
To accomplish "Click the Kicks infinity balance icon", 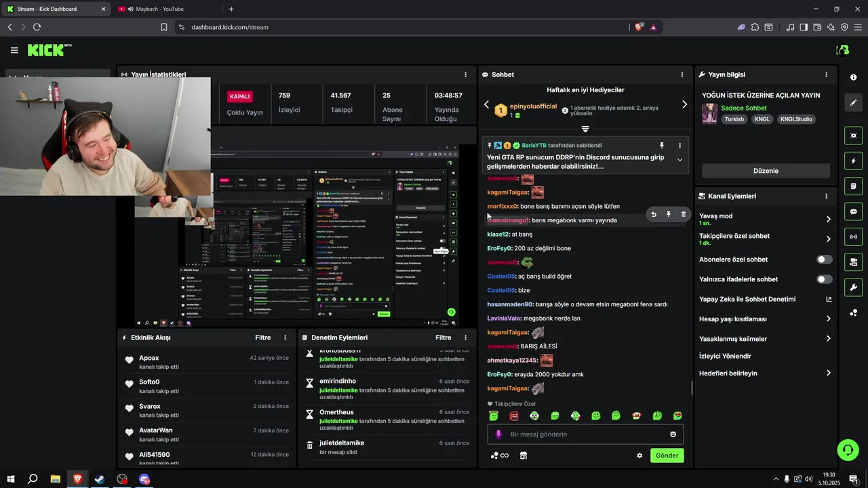I will 500,455.
